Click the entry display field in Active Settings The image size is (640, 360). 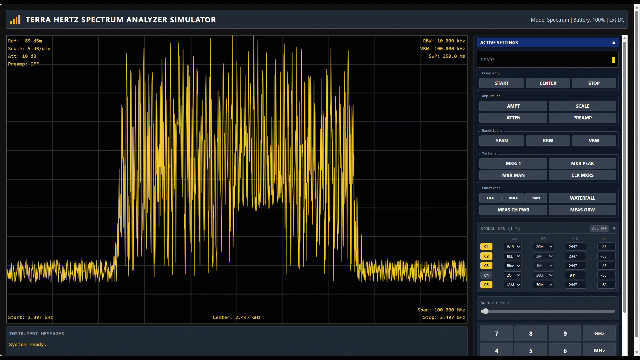pyautogui.click(x=547, y=60)
